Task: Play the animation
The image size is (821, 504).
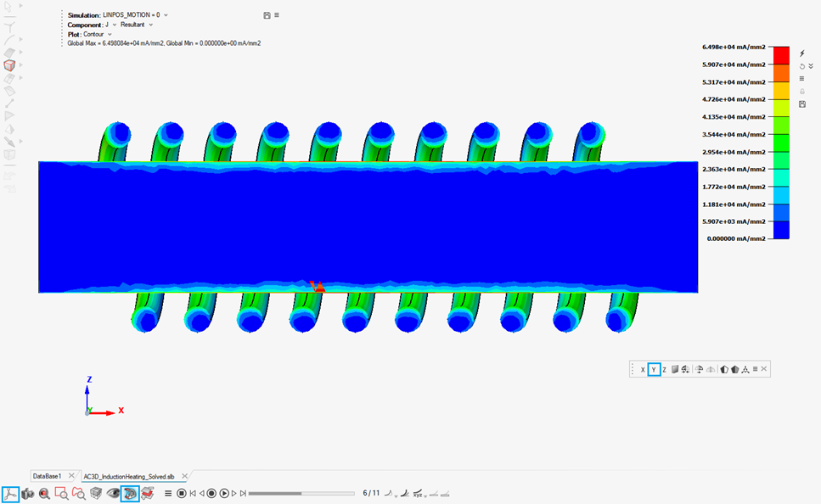Action: coord(224,494)
